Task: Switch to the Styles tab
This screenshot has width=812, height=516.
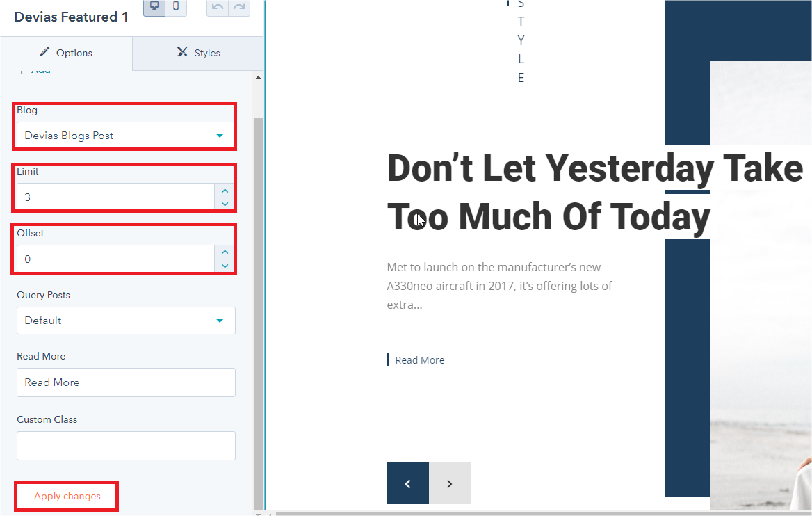Action: (198, 53)
